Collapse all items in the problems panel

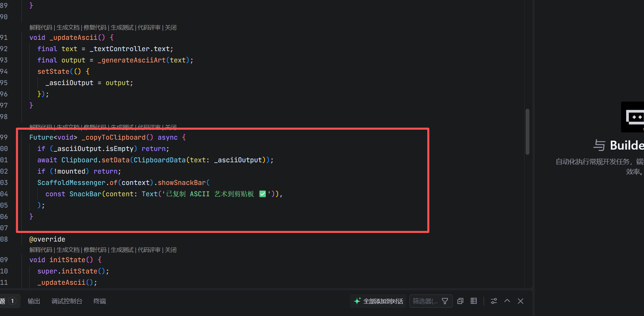(x=460, y=301)
